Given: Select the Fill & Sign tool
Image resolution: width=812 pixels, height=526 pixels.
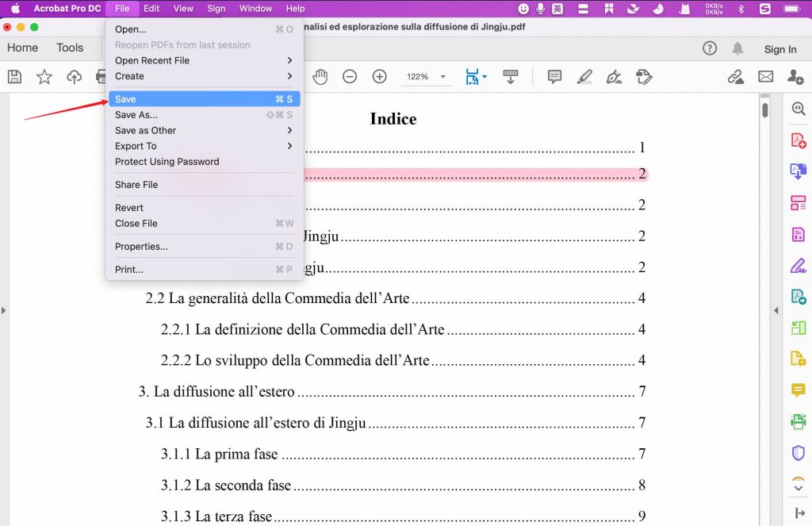Looking at the screenshot, I should tap(799, 264).
